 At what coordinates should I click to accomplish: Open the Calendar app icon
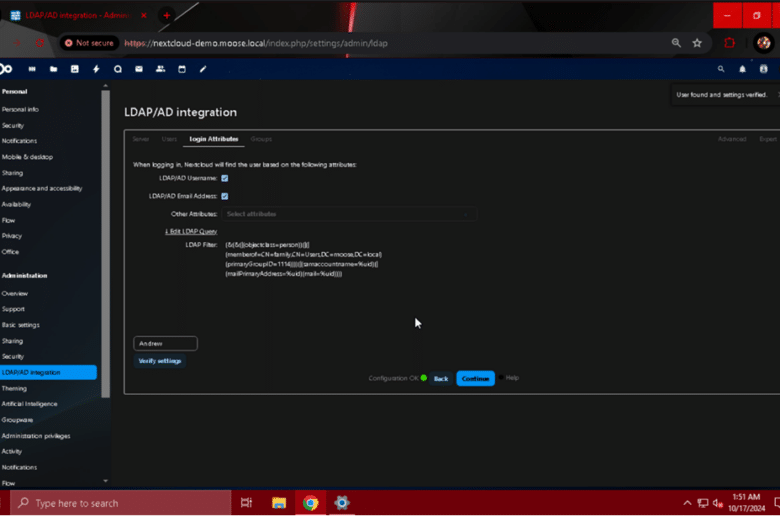(x=182, y=69)
